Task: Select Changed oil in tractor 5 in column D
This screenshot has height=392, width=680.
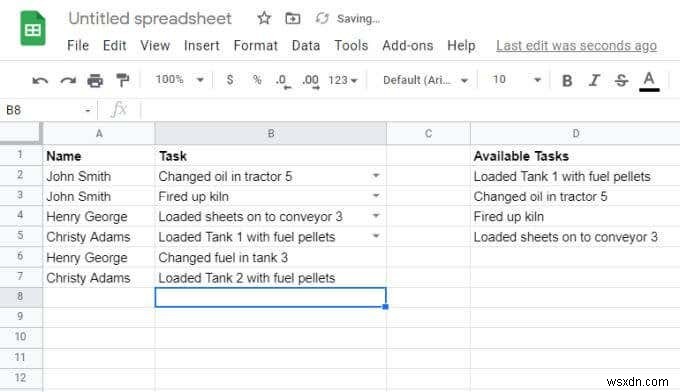Action: [x=575, y=196]
